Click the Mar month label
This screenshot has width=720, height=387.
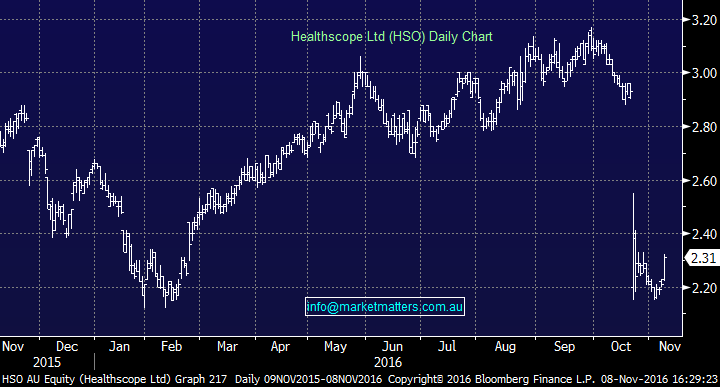(x=227, y=346)
